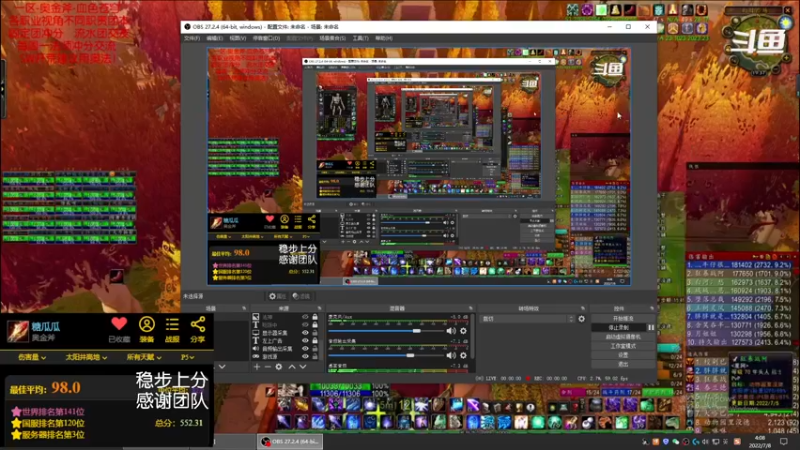Open source properties gear in sources toolbar
Screen dimensions: 800x450
click(279, 366)
